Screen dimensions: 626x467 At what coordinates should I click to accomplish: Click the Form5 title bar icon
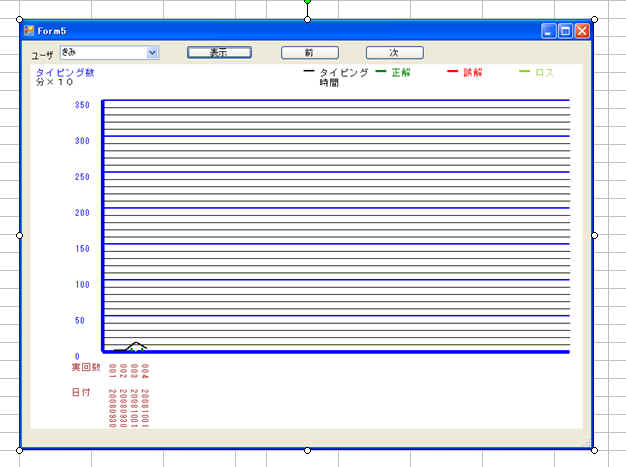[x=29, y=31]
